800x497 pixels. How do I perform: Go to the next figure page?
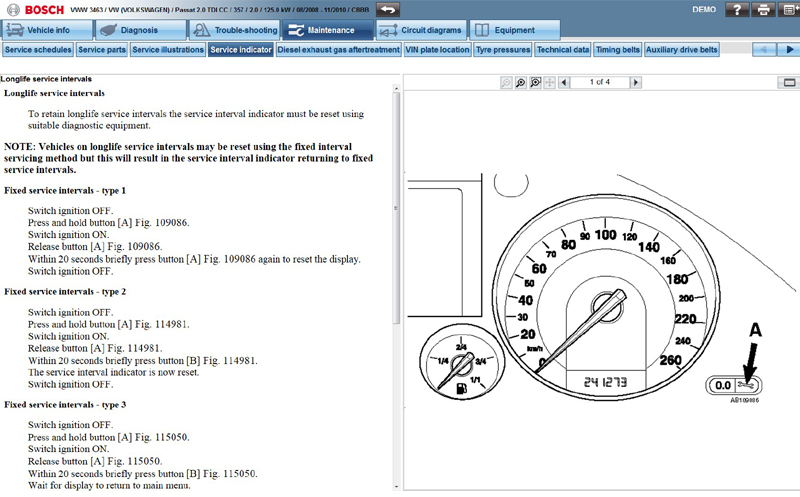tap(636, 82)
